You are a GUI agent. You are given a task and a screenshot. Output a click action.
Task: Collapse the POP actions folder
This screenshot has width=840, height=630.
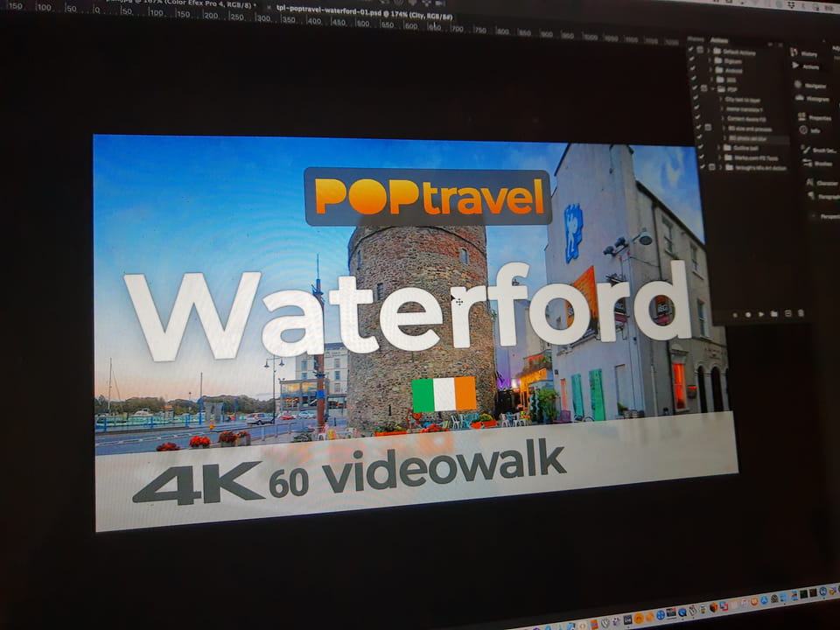tap(712, 89)
